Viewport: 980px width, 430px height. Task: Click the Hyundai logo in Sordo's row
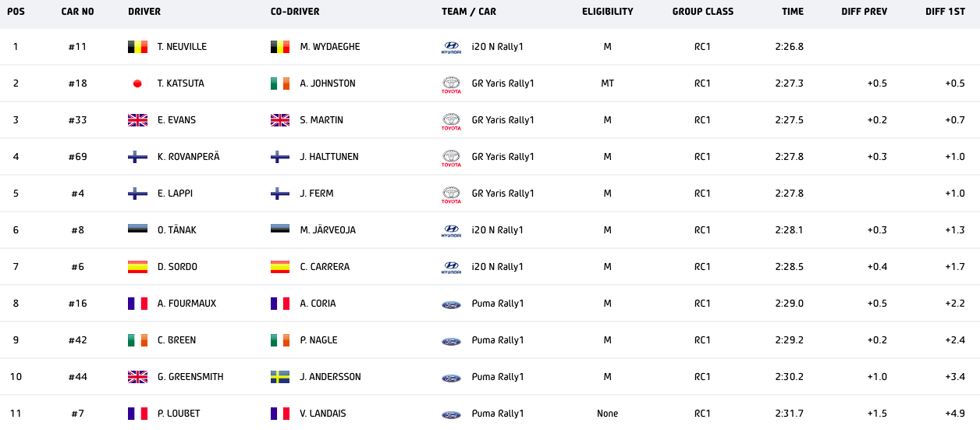click(x=451, y=268)
